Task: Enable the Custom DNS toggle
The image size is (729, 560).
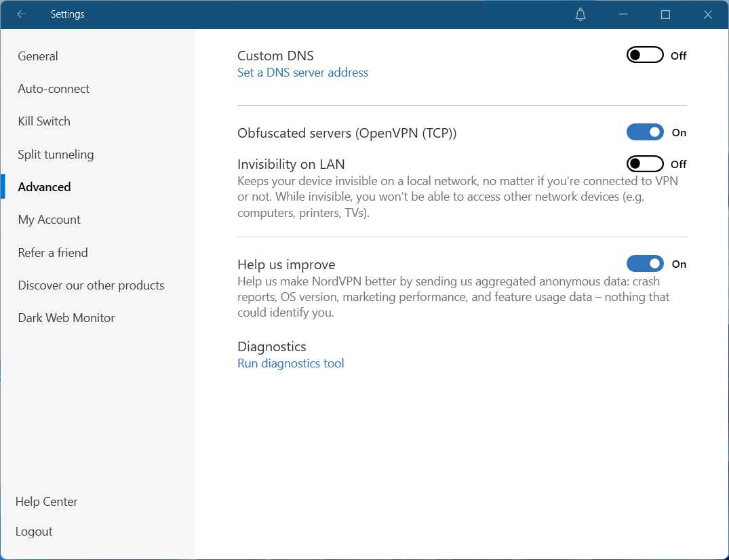Action: [644, 56]
